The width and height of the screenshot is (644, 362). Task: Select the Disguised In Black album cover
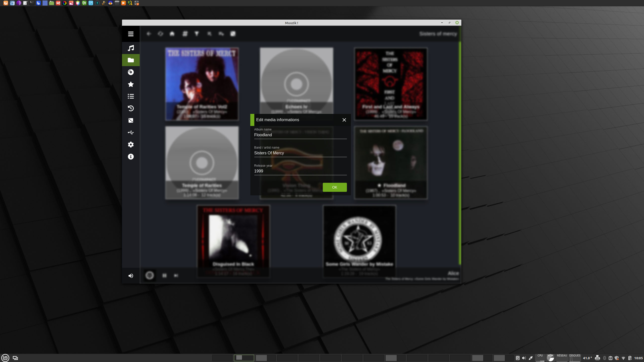pos(233,241)
